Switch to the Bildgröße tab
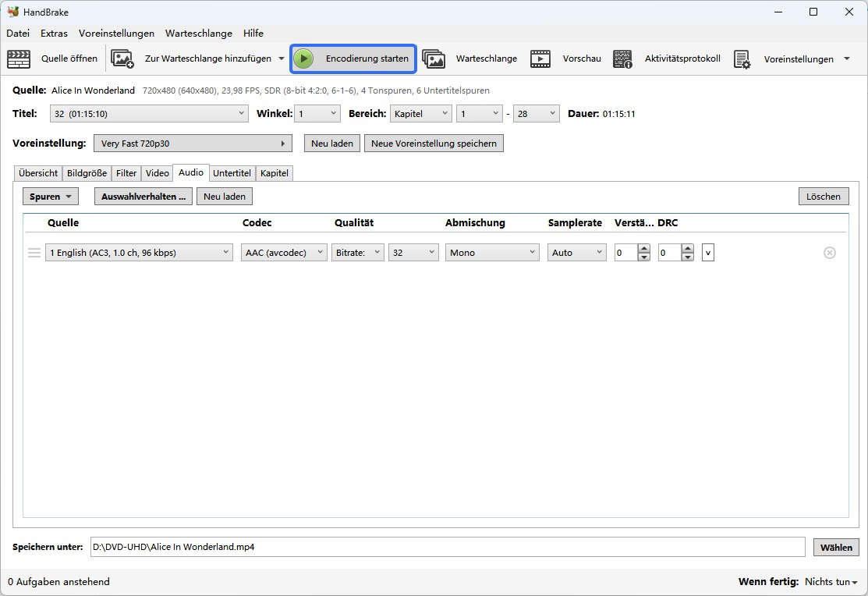The height and width of the screenshot is (596, 868). coord(87,173)
